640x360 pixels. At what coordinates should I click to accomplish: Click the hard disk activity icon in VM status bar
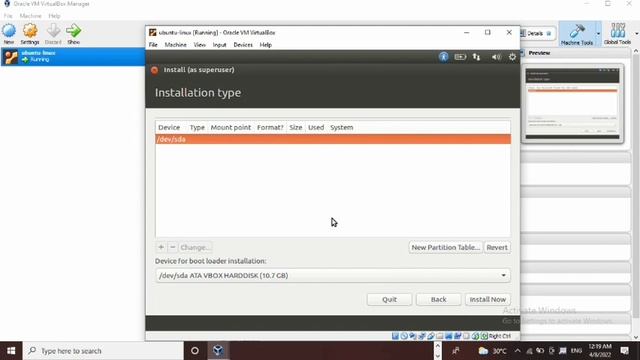pyautogui.click(x=395, y=336)
